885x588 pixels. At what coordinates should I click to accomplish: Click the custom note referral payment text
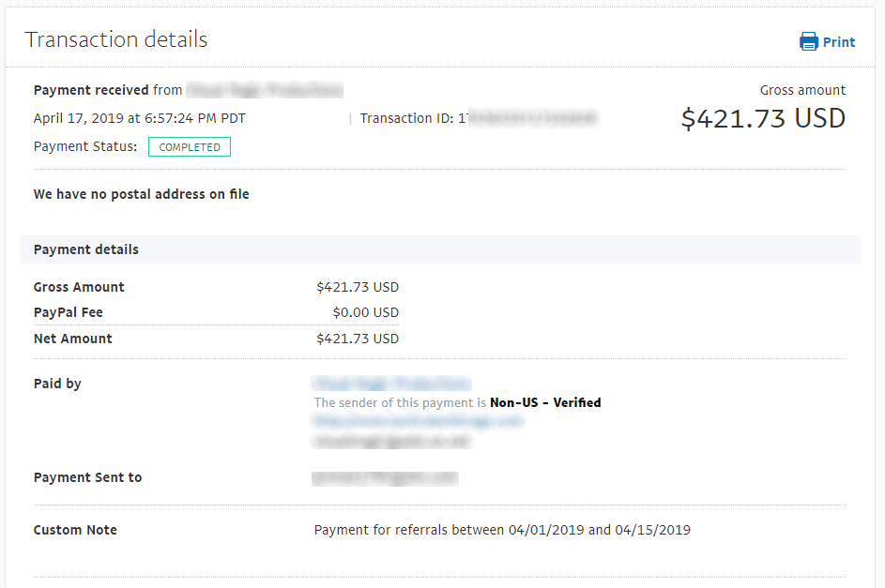coord(502,530)
